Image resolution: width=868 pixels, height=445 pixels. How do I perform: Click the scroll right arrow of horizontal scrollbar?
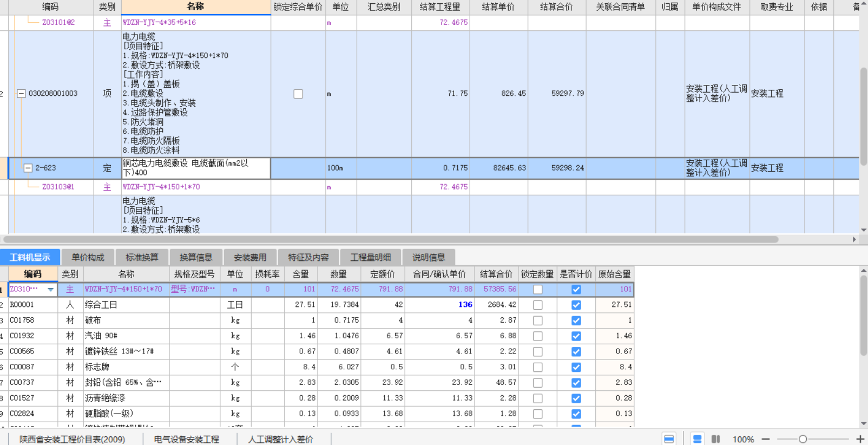coord(854,239)
